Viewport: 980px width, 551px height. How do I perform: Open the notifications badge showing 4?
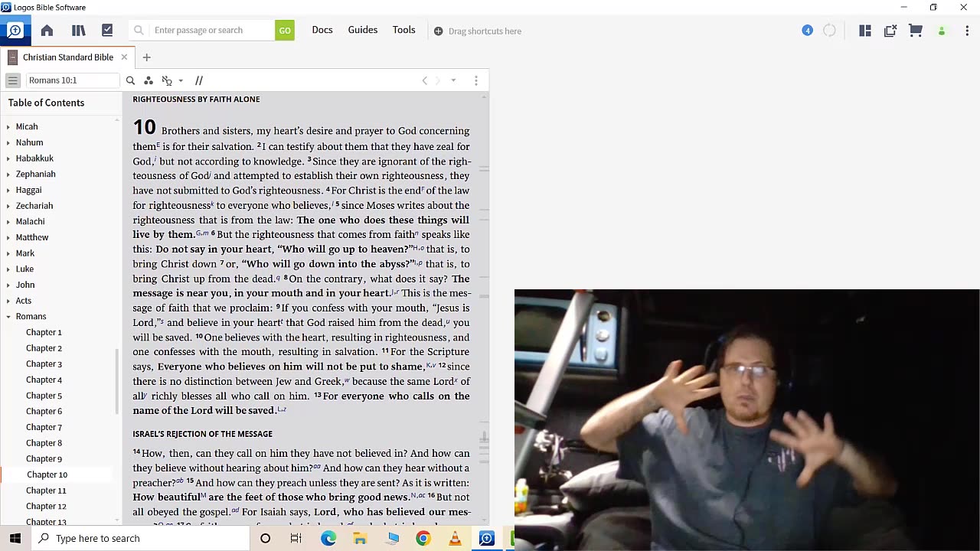(x=807, y=31)
